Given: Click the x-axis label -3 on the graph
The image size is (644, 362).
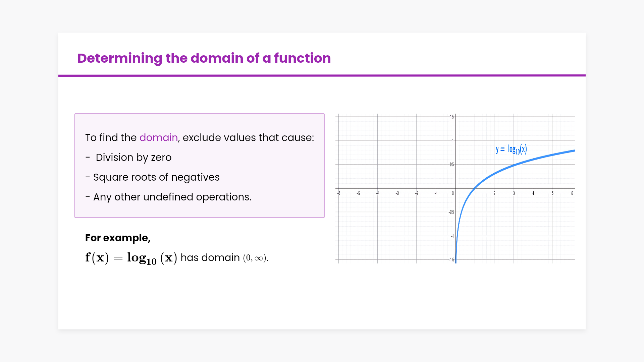Looking at the screenshot, I should (397, 193).
